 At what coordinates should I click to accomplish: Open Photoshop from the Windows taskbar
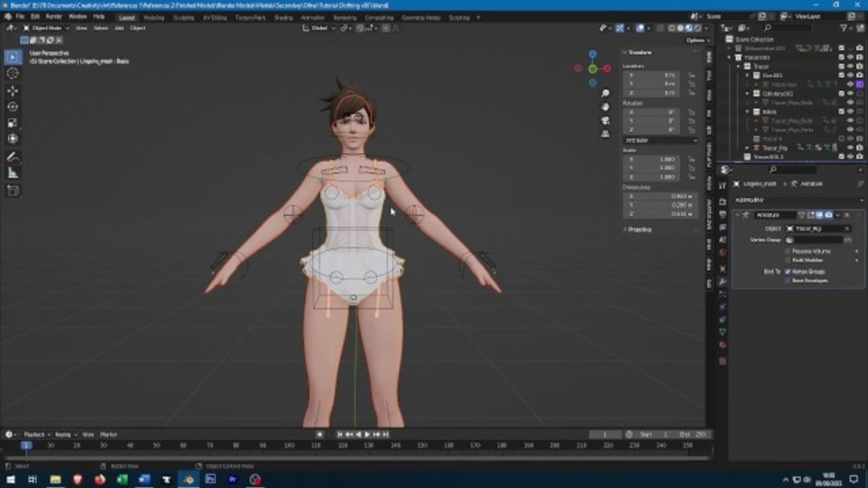click(x=210, y=479)
